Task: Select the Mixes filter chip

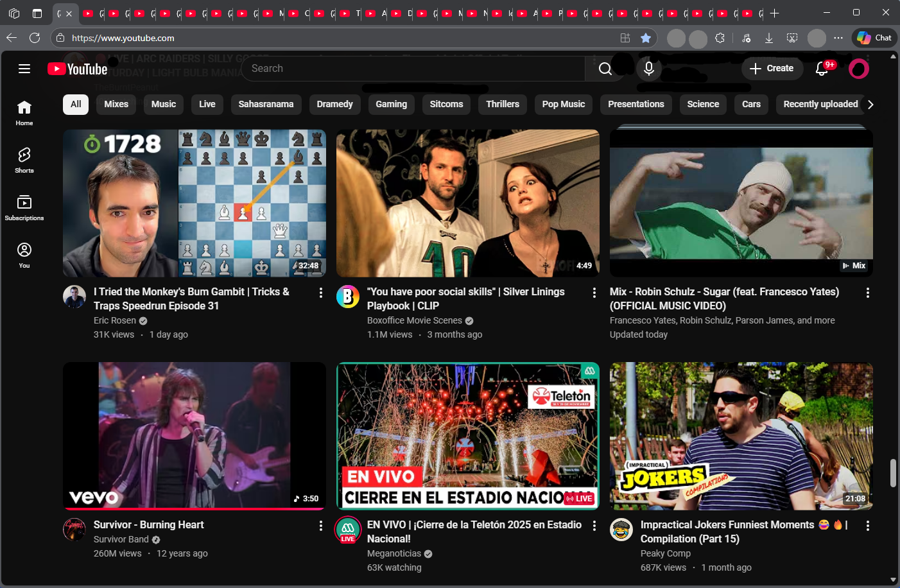Action: pyautogui.click(x=116, y=105)
